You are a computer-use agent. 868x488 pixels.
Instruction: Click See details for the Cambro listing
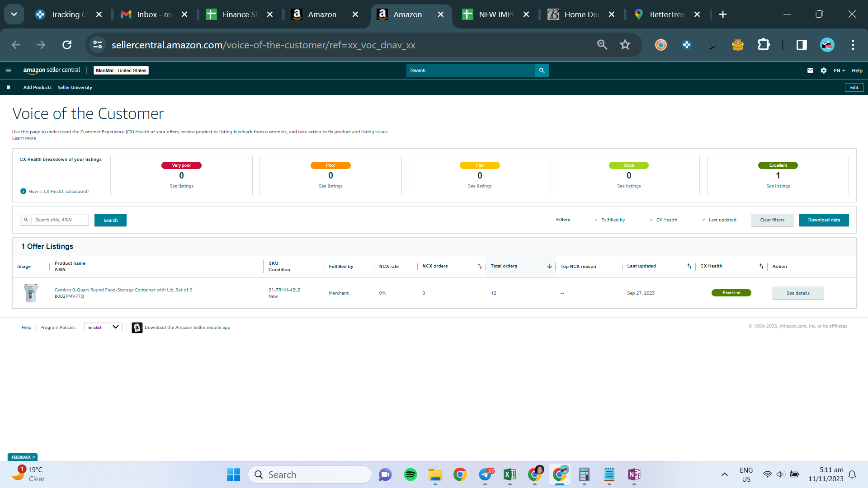798,293
